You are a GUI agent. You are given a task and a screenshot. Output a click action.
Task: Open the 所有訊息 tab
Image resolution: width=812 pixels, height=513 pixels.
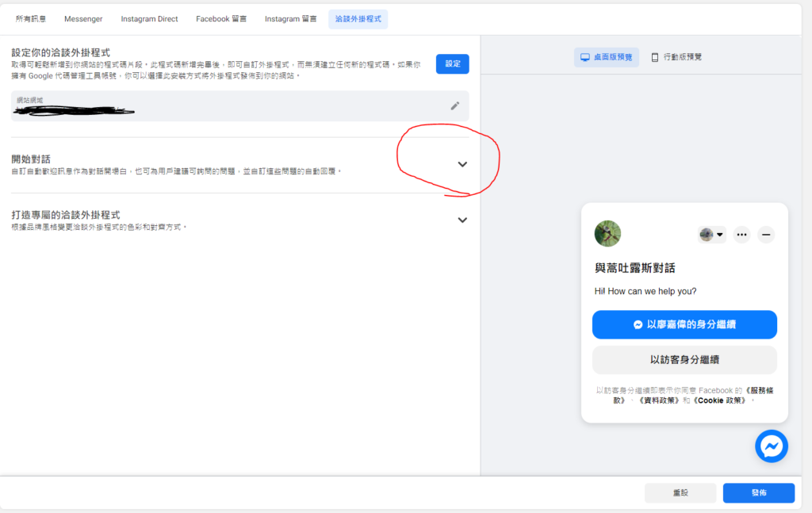(x=32, y=19)
